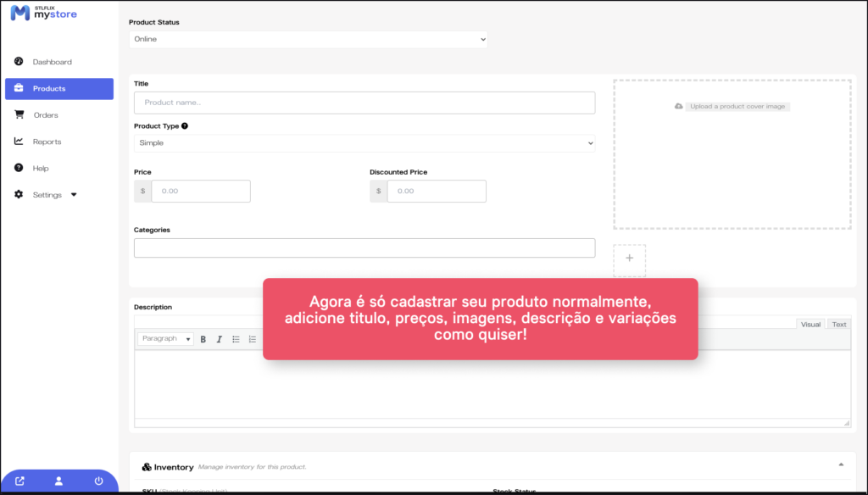Click the power logout icon
Viewport: 868px width, 495px height.
click(98, 481)
